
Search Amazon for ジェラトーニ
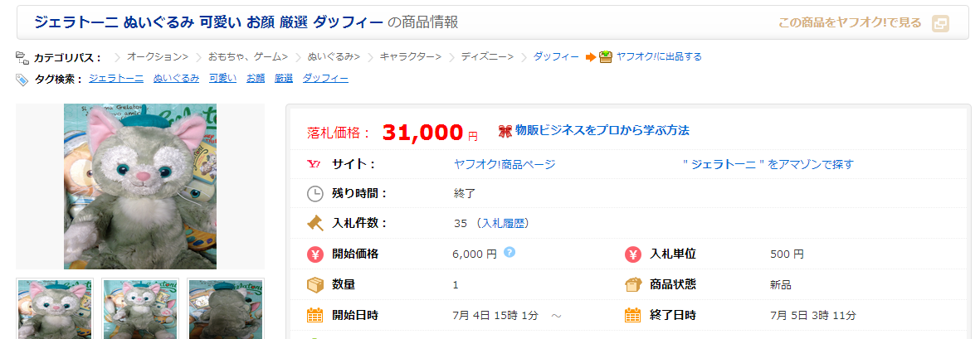coord(768,164)
